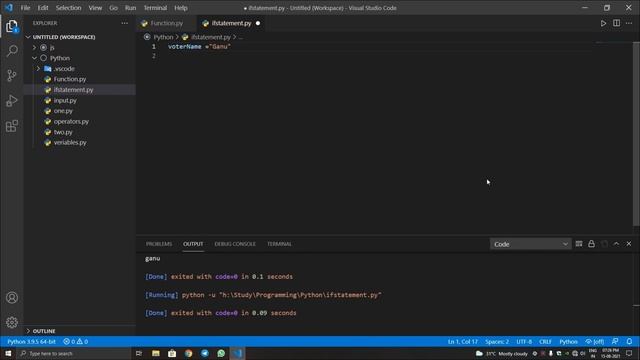
Task: Change the Python language mode
Action: pyautogui.click(x=568, y=341)
